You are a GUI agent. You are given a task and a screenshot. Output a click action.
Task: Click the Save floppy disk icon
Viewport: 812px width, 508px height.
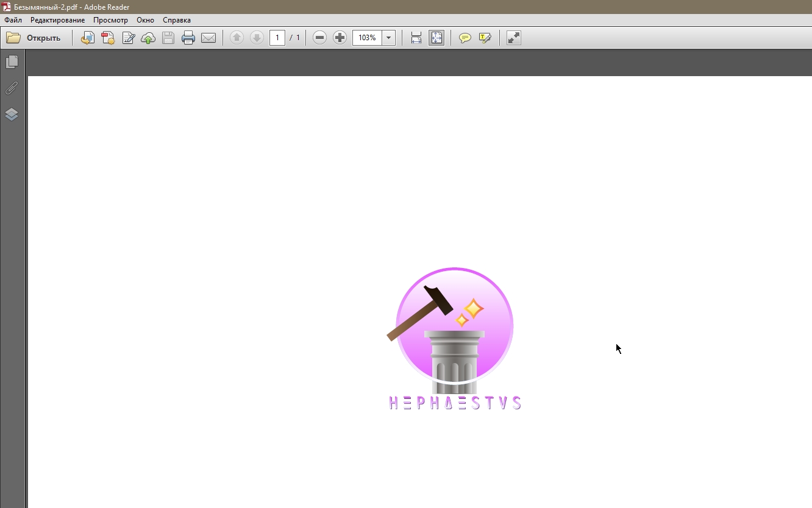168,38
